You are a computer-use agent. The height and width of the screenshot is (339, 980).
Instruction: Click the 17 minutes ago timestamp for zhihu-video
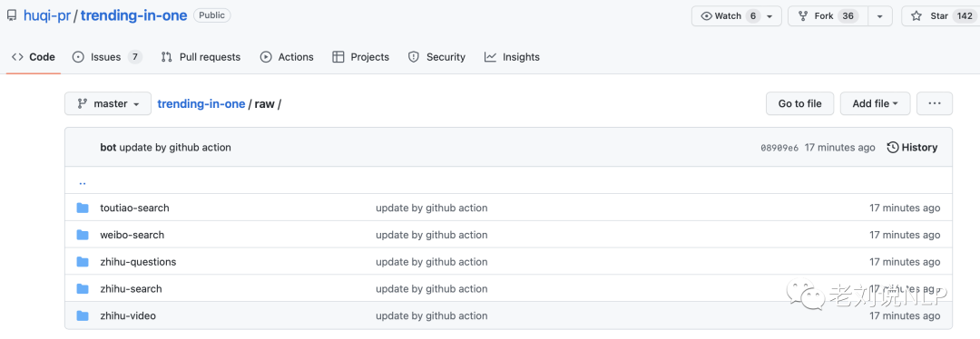point(905,315)
